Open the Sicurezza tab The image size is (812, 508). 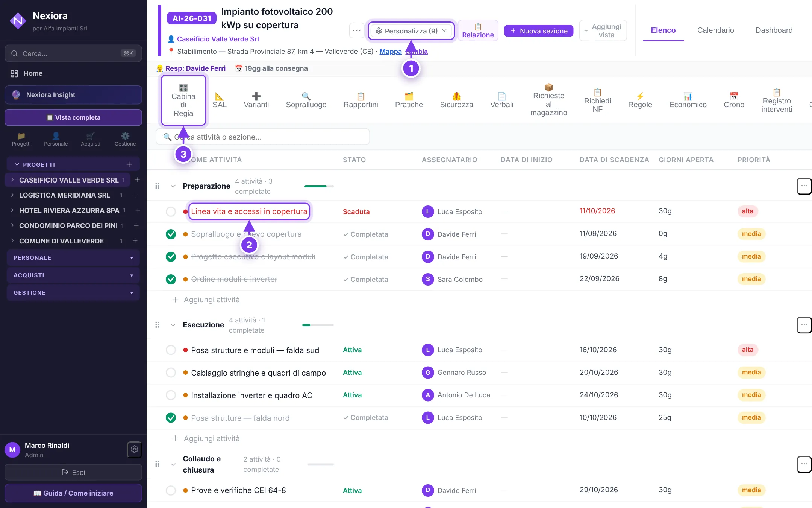[456, 100]
